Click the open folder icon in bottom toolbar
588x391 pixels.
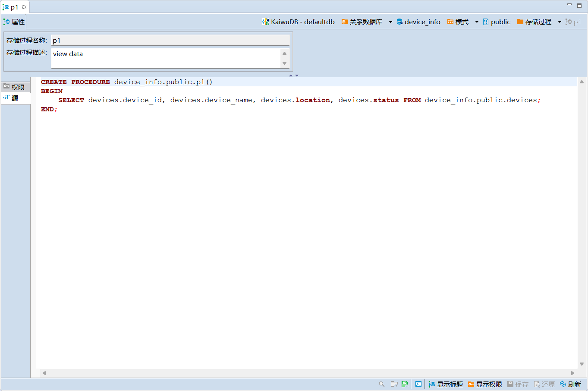(394, 384)
